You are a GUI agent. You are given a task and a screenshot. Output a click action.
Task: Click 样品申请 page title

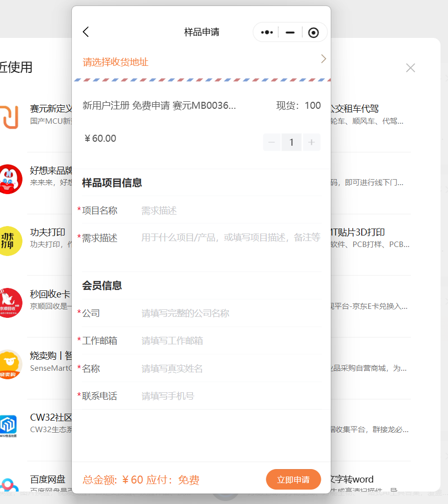pyautogui.click(x=202, y=32)
